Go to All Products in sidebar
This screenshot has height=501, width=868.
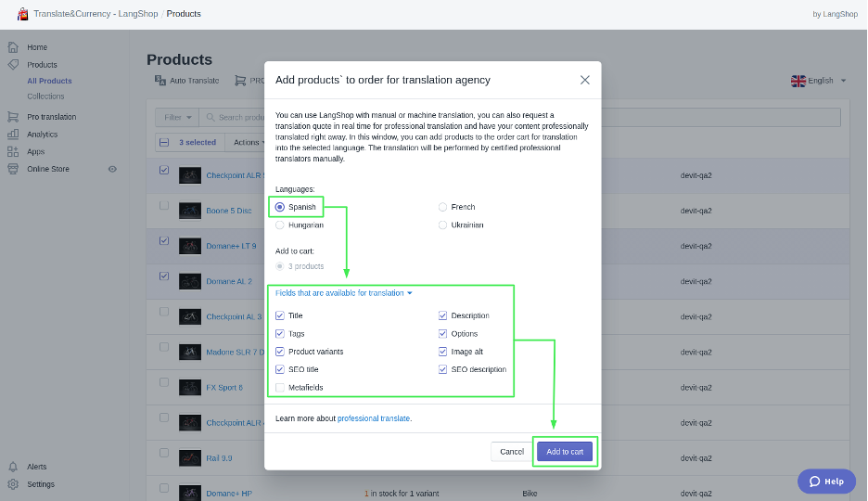click(49, 81)
